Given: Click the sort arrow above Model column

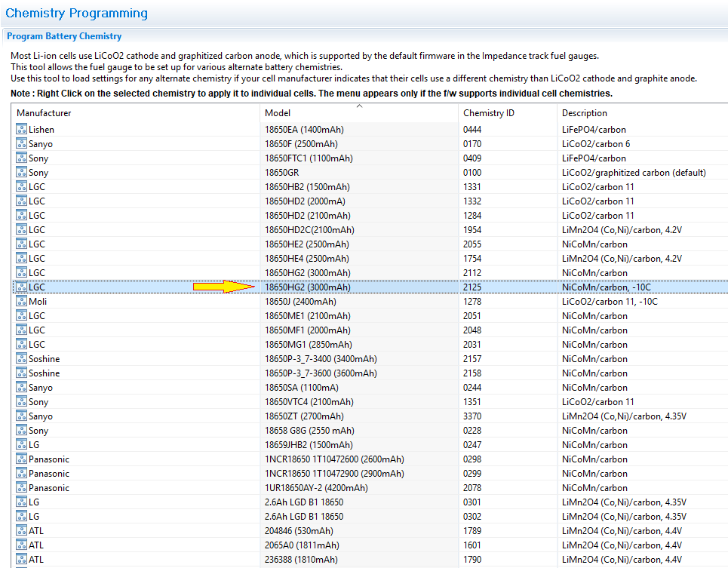Looking at the screenshot, I should (x=359, y=106).
